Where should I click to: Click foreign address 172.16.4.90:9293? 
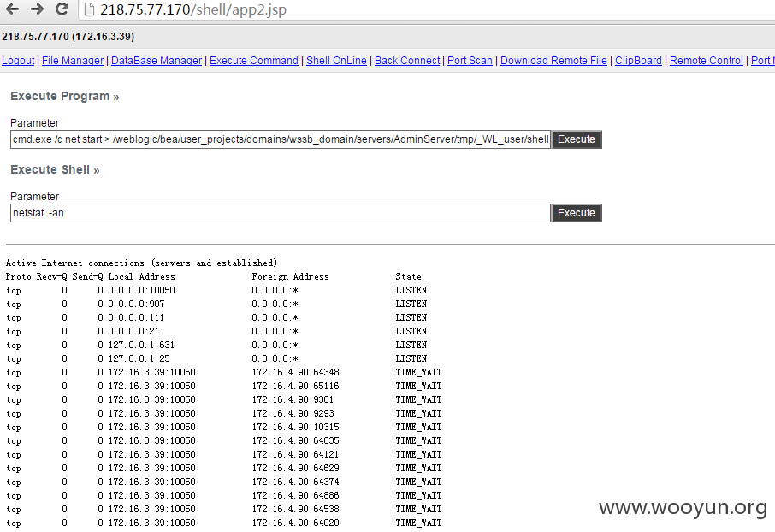(x=293, y=413)
